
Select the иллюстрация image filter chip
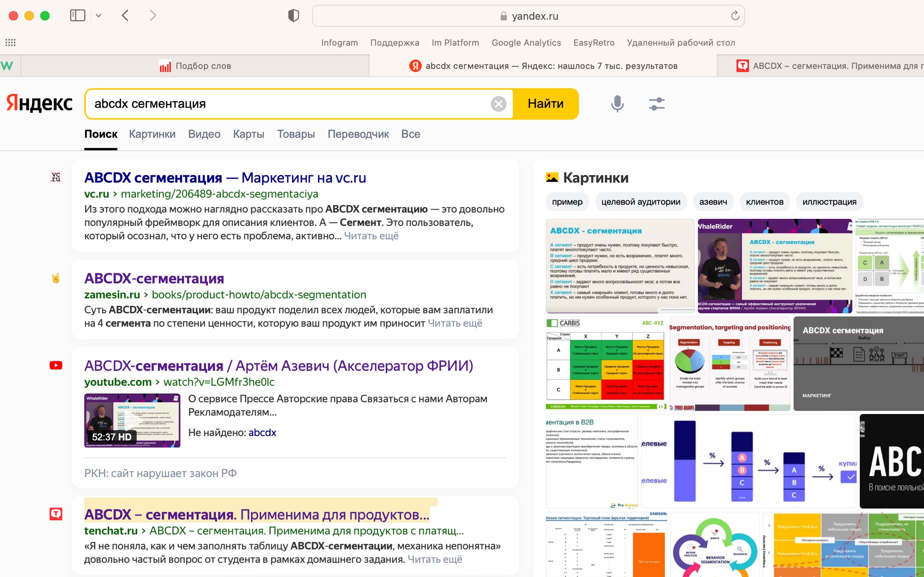(x=829, y=202)
